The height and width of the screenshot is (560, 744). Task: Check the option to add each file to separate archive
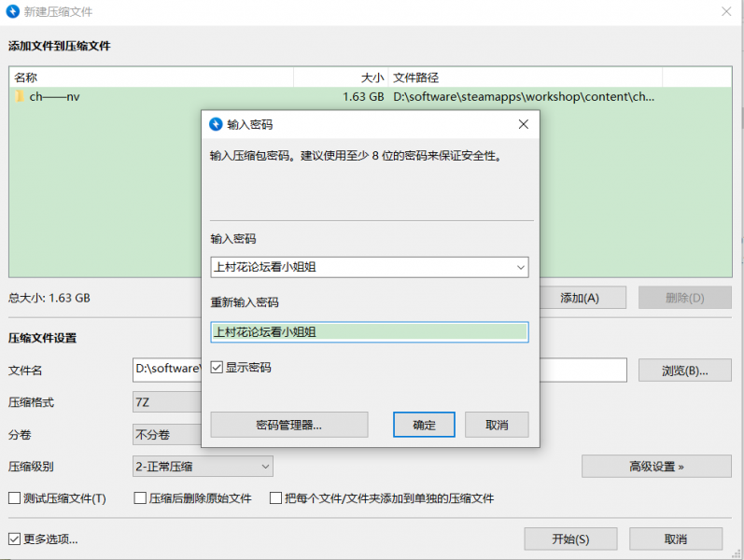click(276, 498)
